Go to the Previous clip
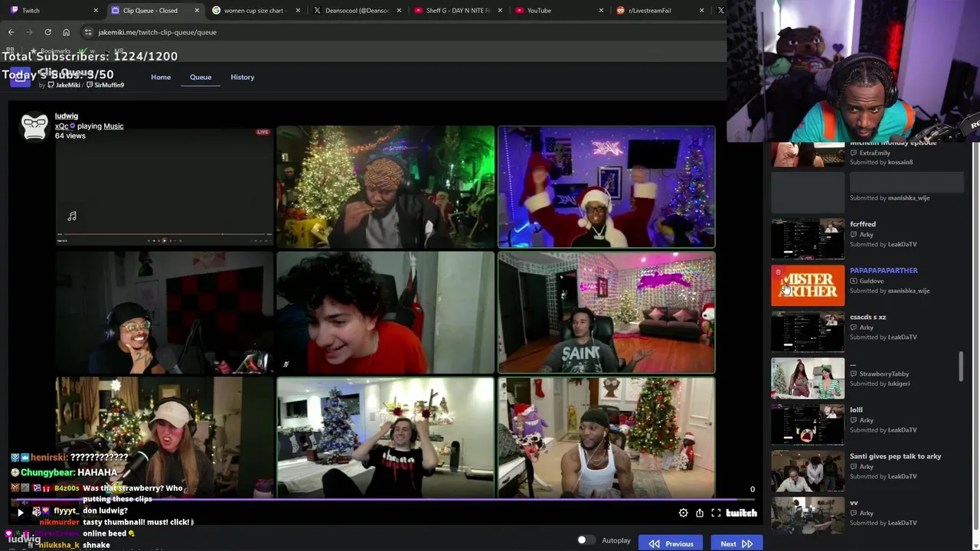The image size is (980, 551). point(671,543)
